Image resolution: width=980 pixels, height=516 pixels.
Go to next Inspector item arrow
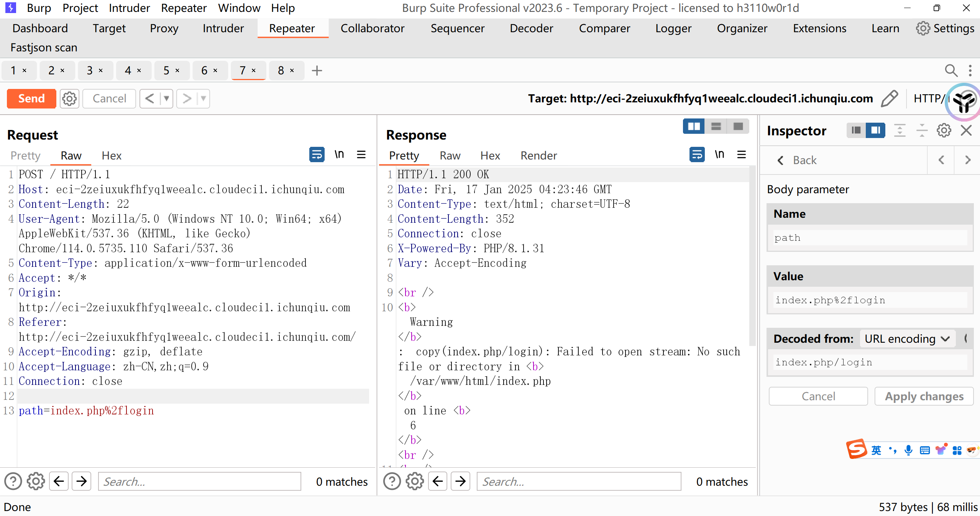(968, 160)
